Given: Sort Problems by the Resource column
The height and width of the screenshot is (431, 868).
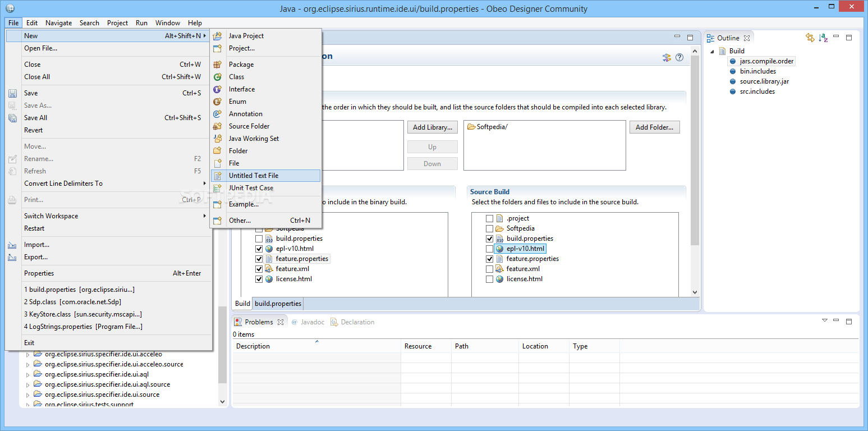Looking at the screenshot, I should coord(426,346).
